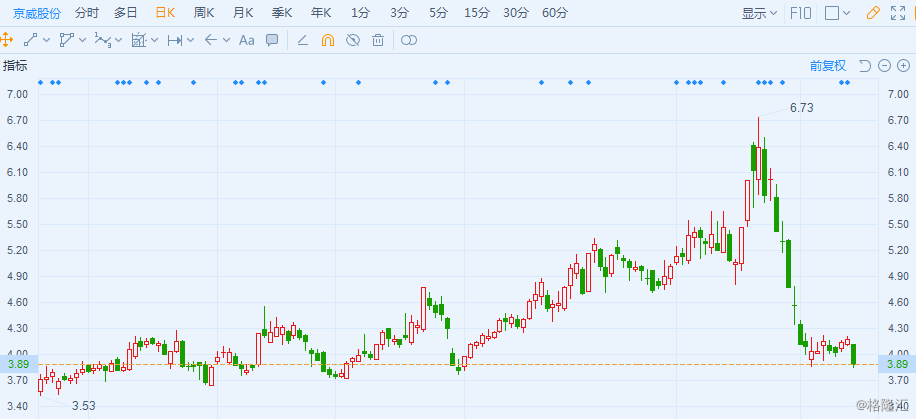Zoom in the chart with plus icon

(903, 66)
